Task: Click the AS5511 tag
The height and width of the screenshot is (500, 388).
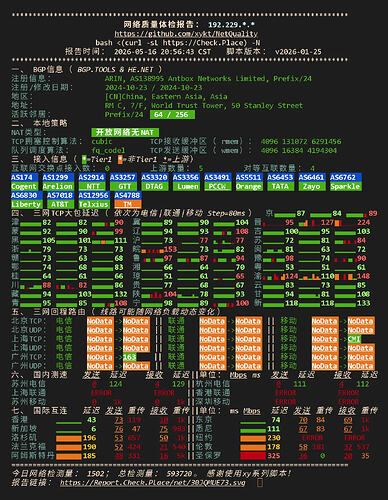Action: point(249,177)
